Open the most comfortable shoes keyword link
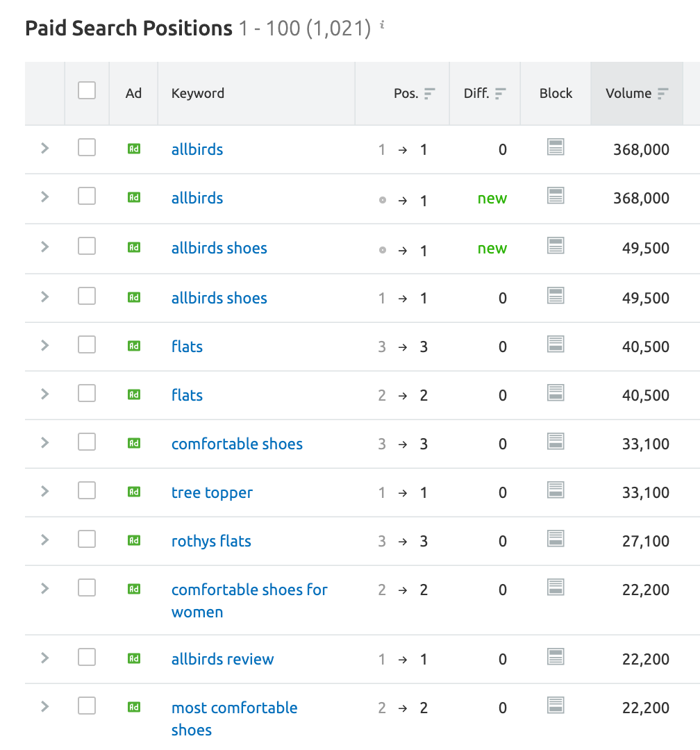 [235, 719]
